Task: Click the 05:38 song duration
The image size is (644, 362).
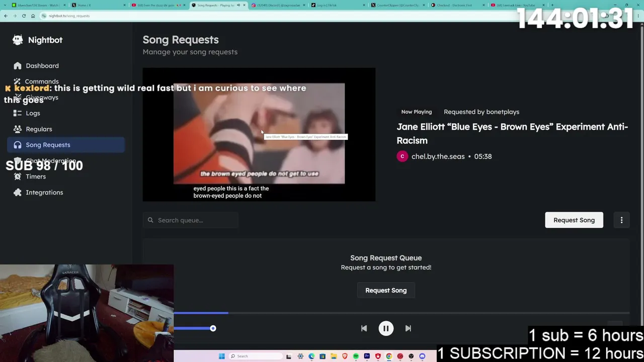Action: pos(482,156)
